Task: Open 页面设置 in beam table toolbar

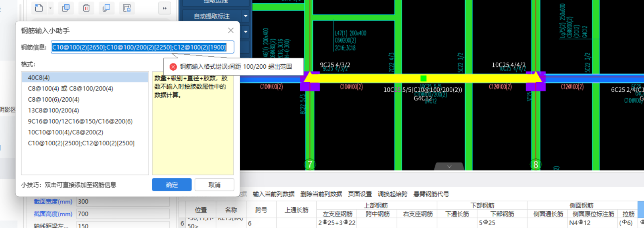Action: tap(360, 194)
